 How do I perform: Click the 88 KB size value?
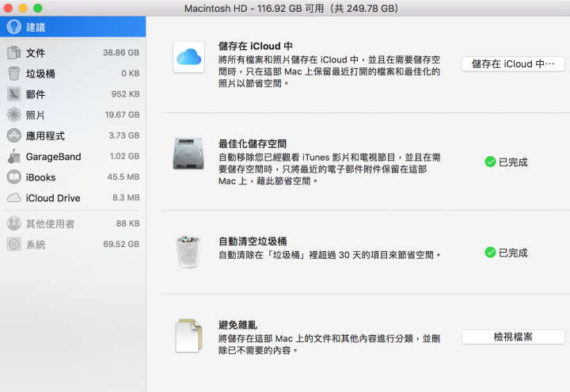[128, 223]
